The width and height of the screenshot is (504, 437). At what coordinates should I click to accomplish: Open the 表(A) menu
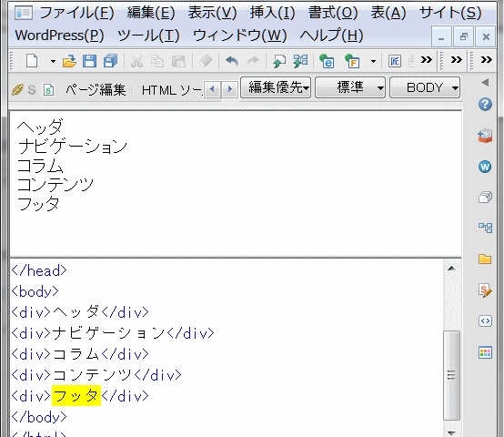tap(388, 13)
